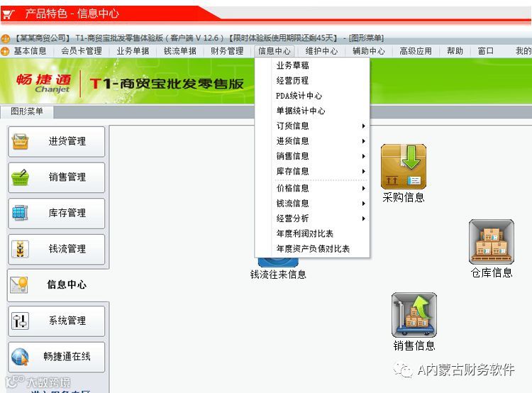
Task: Click the 钱流管理 icon
Action: 21,249
